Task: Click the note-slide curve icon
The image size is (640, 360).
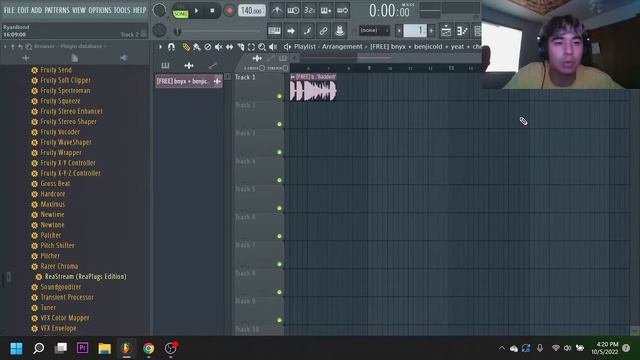Action: [307, 31]
